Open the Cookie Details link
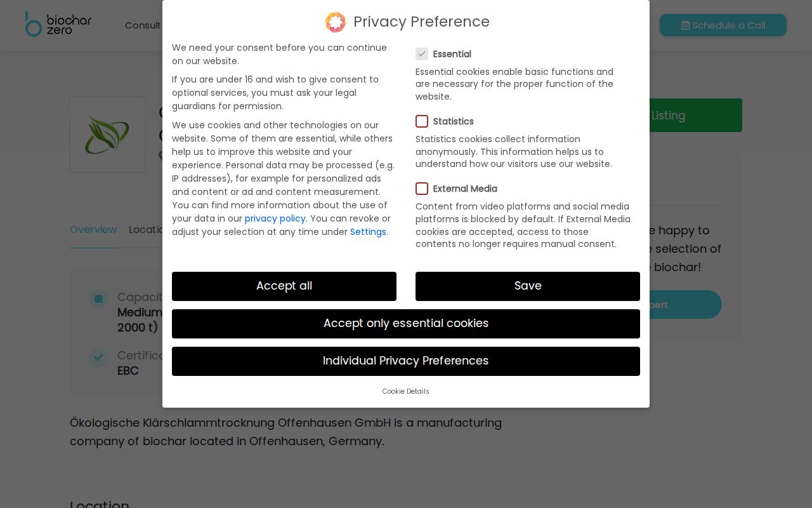Viewport: 812px width, 508px height. point(406,391)
